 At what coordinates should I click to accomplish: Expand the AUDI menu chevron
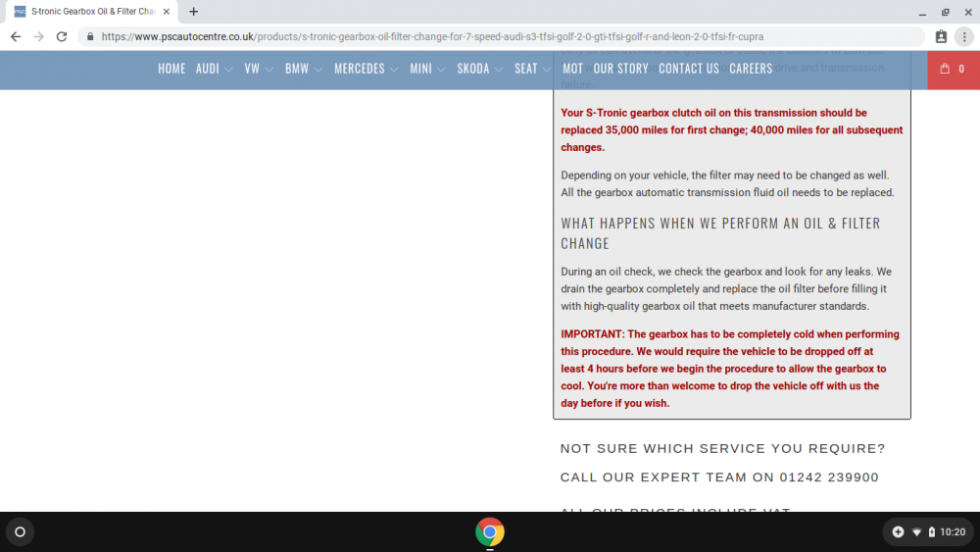[x=228, y=70]
